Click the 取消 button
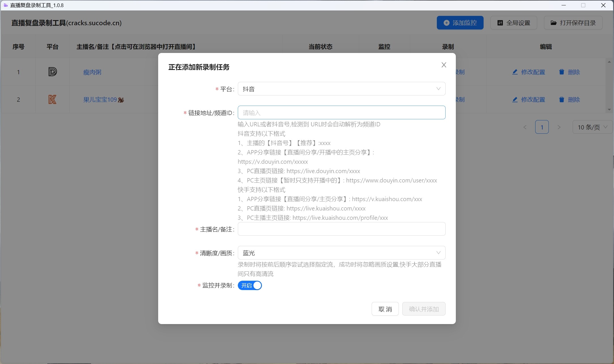Image resolution: width=614 pixels, height=364 pixels. click(385, 309)
